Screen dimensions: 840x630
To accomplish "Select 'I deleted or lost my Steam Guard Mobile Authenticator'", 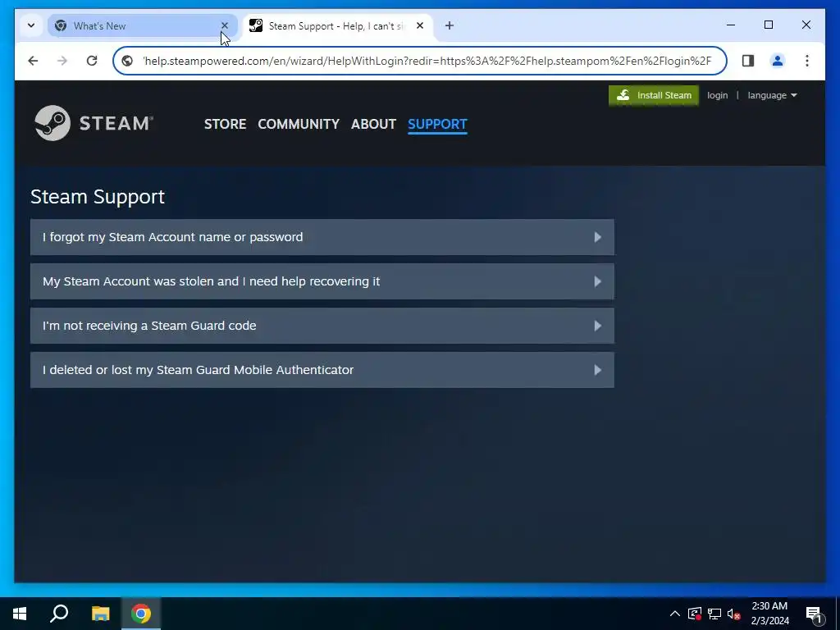I will 322,370.
